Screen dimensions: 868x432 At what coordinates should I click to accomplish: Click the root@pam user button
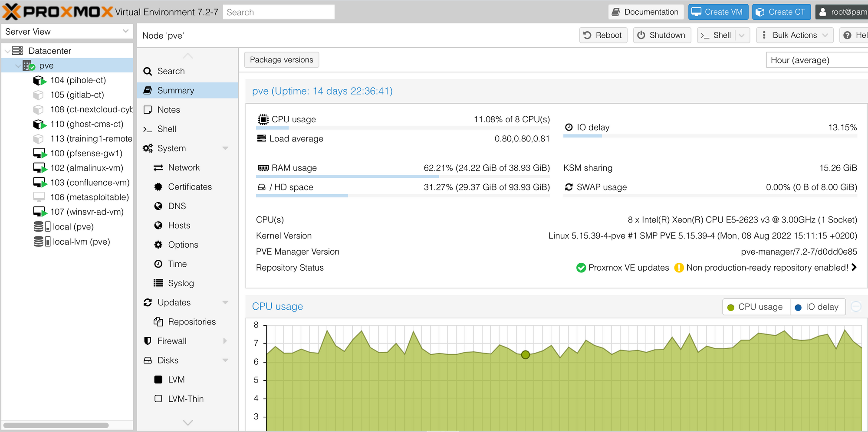pos(842,12)
